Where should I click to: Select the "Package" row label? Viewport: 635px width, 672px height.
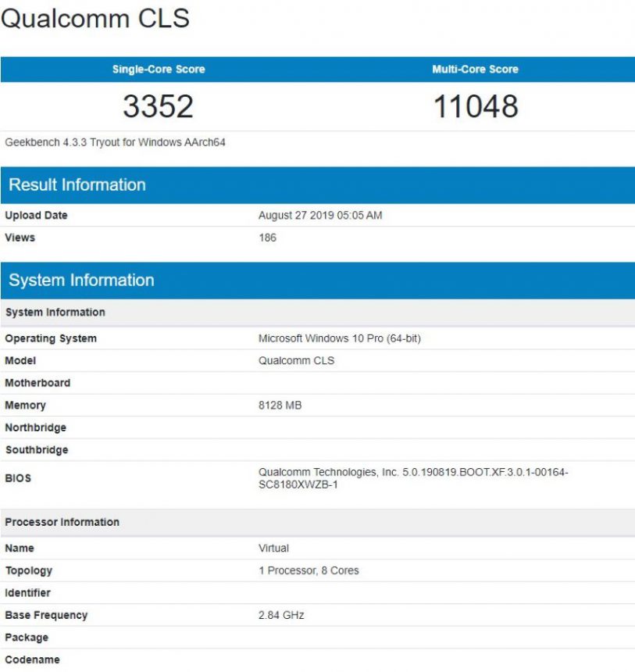click(27, 638)
